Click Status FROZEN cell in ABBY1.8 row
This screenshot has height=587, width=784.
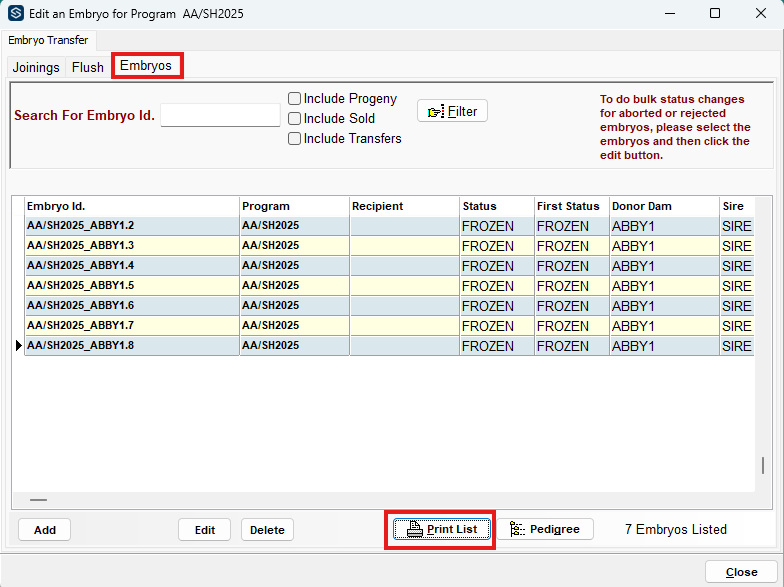pos(497,346)
